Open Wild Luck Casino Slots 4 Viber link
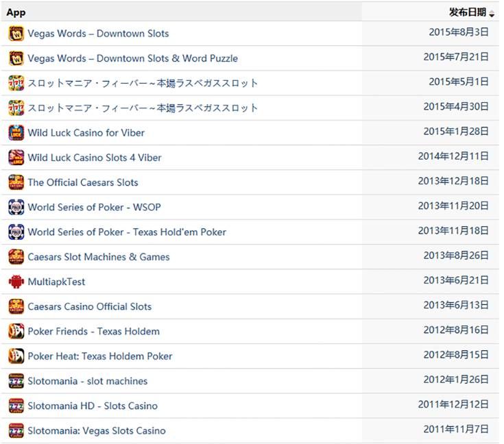The image size is (504, 444). (95, 158)
